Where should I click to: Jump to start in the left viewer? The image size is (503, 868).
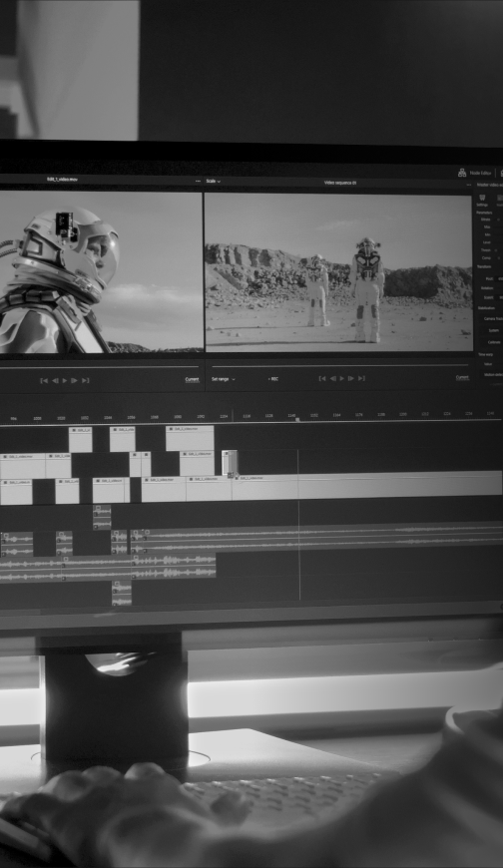pos(44,380)
